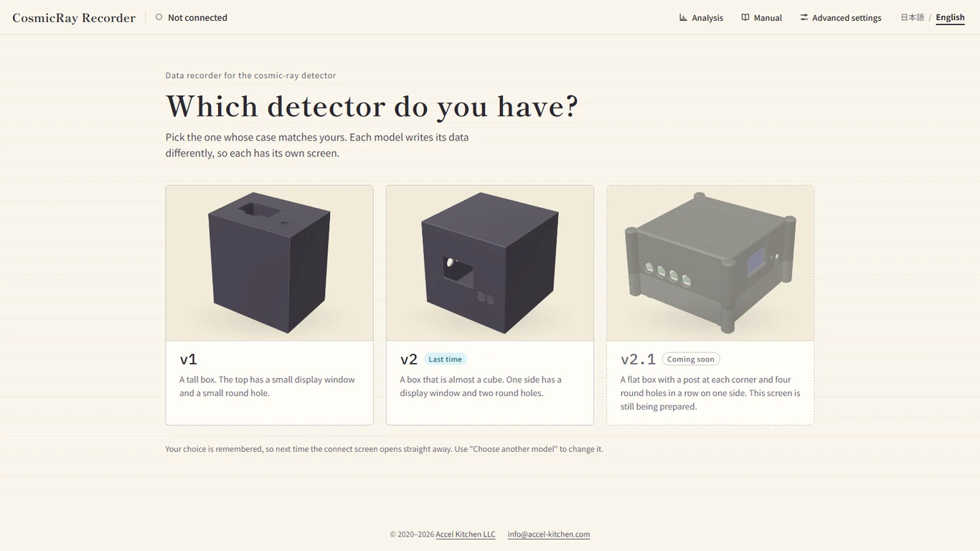The image size is (980, 551).
Task: Click the Advanced settings sliders icon
Action: tap(804, 17)
